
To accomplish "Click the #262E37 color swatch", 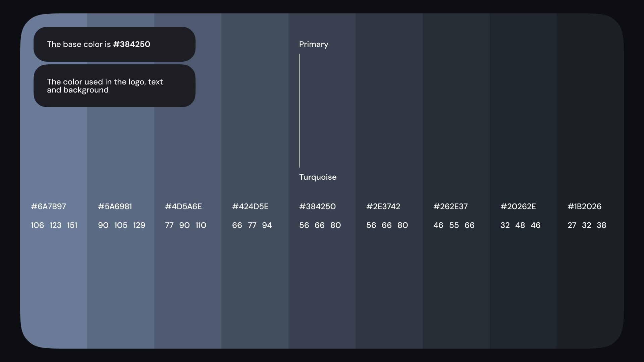I will pyautogui.click(x=456, y=285).
